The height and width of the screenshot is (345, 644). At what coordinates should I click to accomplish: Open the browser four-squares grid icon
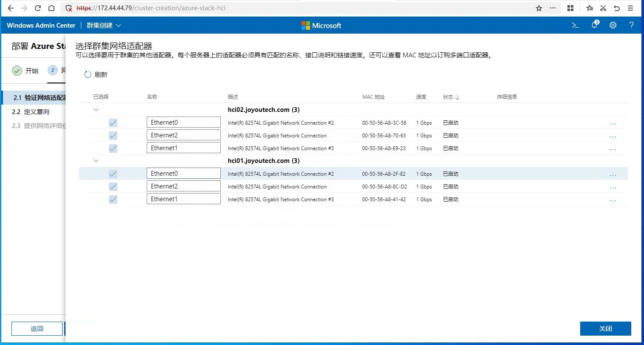click(x=570, y=8)
